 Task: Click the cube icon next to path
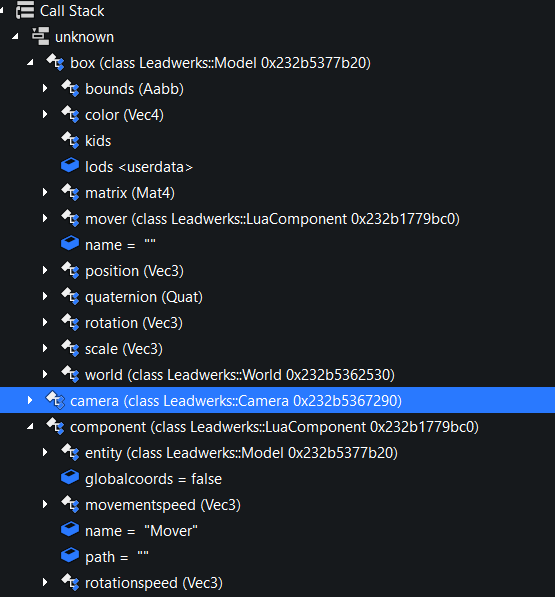70,555
